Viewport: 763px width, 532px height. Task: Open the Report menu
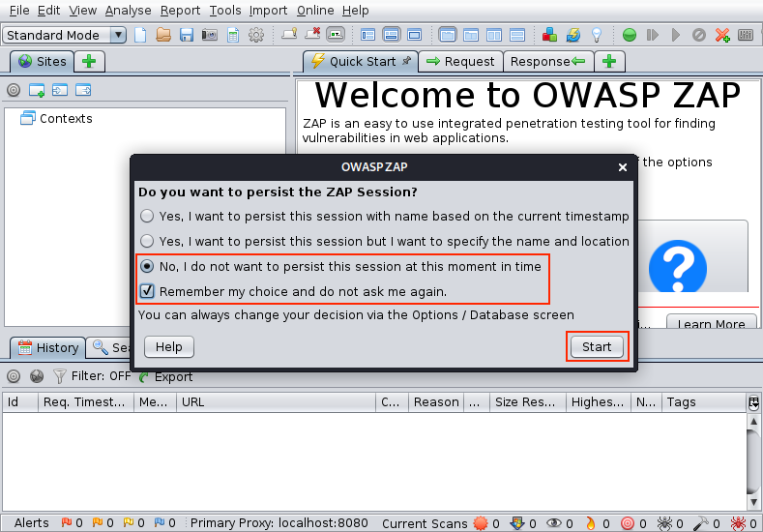pos(180,11)
